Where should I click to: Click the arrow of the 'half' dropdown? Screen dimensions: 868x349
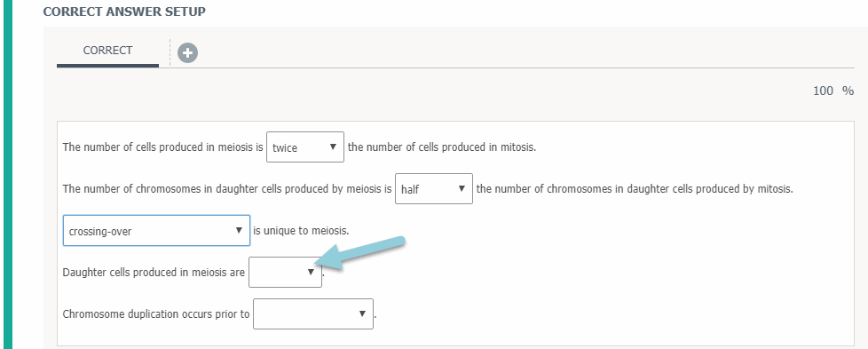462,189
